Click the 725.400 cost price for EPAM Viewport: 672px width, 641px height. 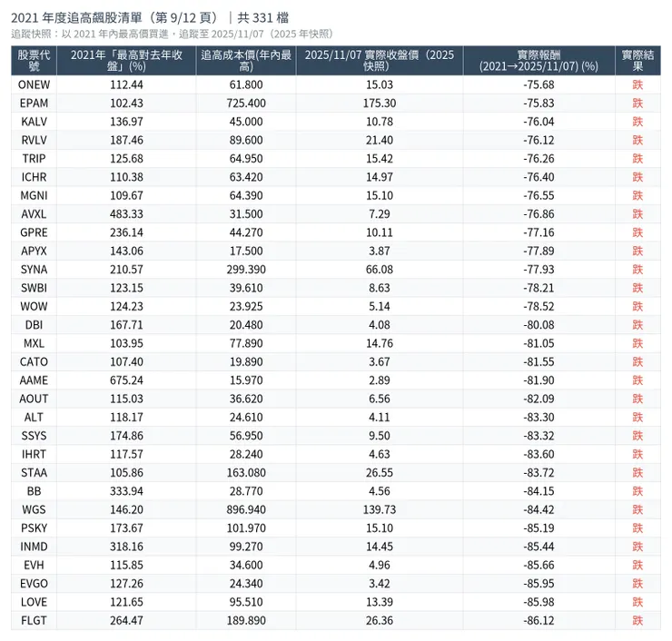(x=246, y=104)
